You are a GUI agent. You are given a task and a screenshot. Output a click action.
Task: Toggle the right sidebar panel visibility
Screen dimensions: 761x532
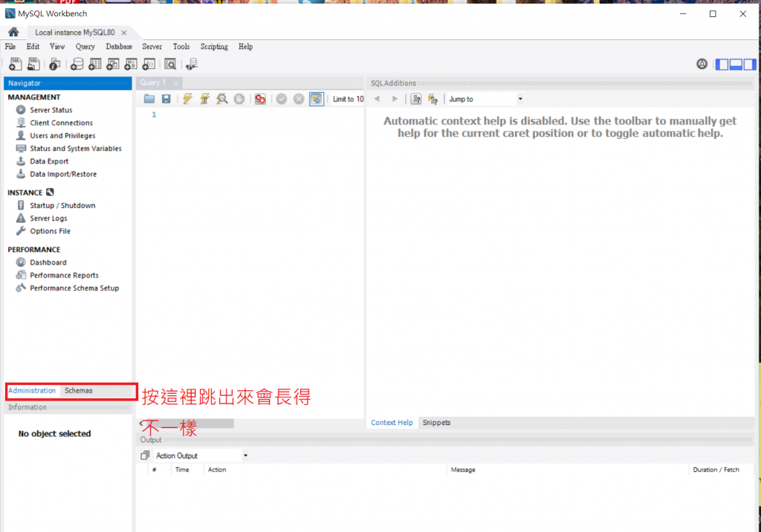coord(749,64)
